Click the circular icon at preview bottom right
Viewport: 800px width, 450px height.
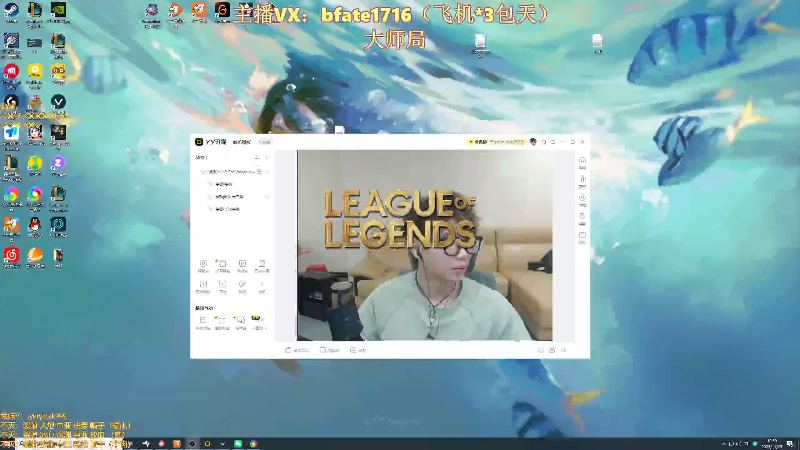552,350
